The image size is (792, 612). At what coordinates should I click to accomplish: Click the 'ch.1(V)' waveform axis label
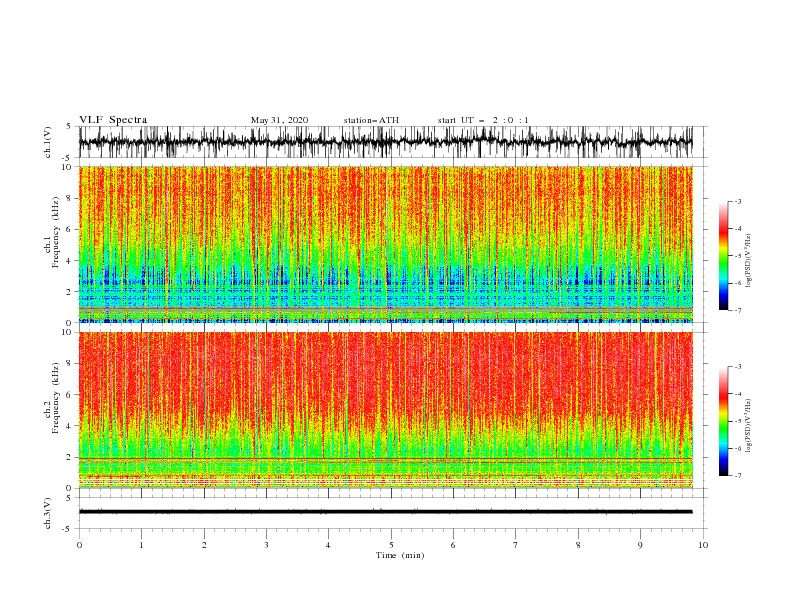pos(48,142)
